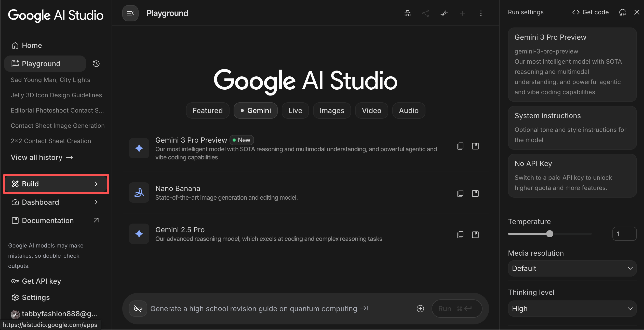Click the user profile avatar
This screenshot has height=330, width=644.
pyautogui.click(x=15, y=314)
